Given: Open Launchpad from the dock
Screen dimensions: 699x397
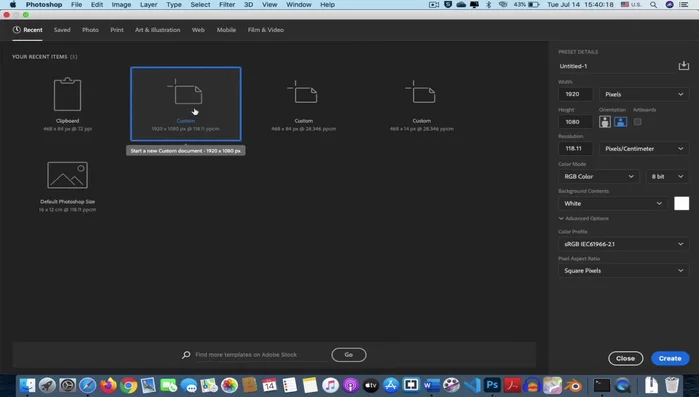Looking at the screenshot, I should (47, 385).
